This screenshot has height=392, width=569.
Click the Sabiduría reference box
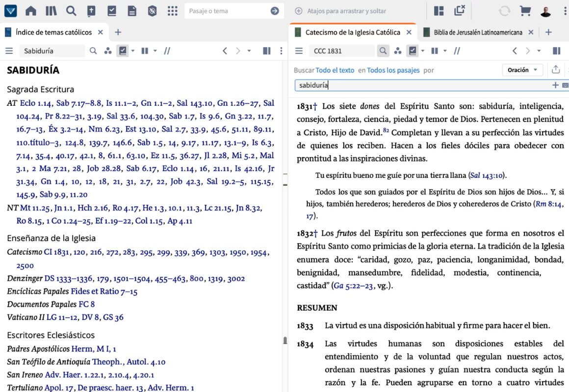point(52,51)
